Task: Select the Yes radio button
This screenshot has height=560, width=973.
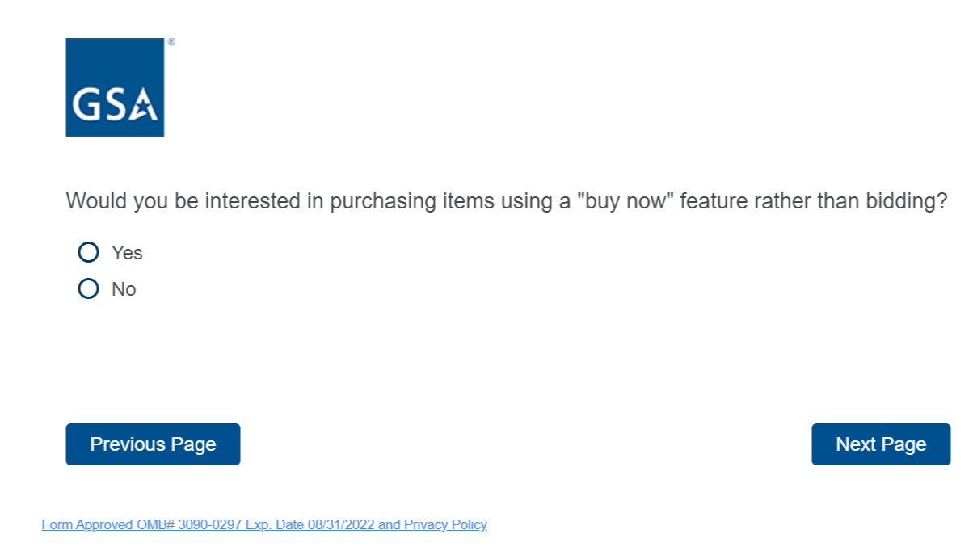Action: point(88,253)
